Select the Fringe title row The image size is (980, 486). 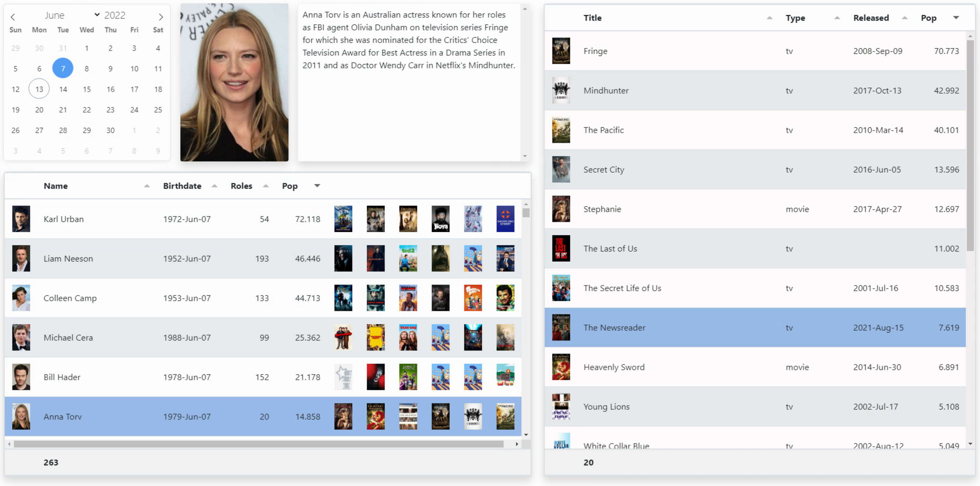click(x=755, y=51)
